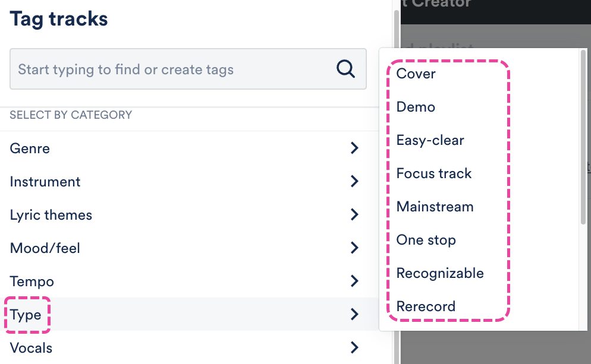This screenshot has height=364, width=591.
Task: Choose the Cover tag
Action: tap(416, 74)
